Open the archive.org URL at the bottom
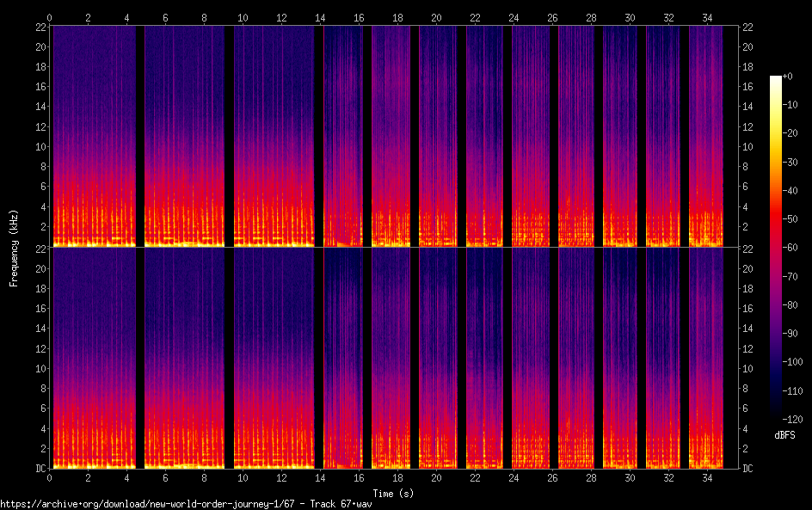The image size is (812, 510). [155, 504]
